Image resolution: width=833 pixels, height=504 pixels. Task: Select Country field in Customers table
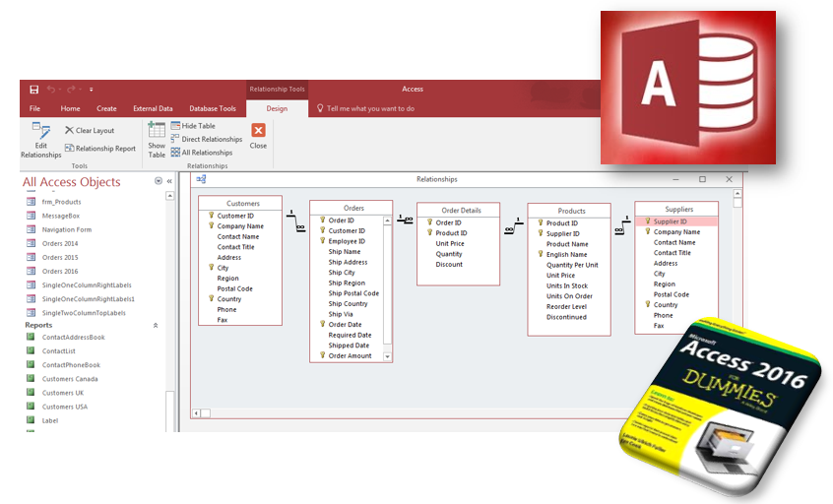point(229,299)
